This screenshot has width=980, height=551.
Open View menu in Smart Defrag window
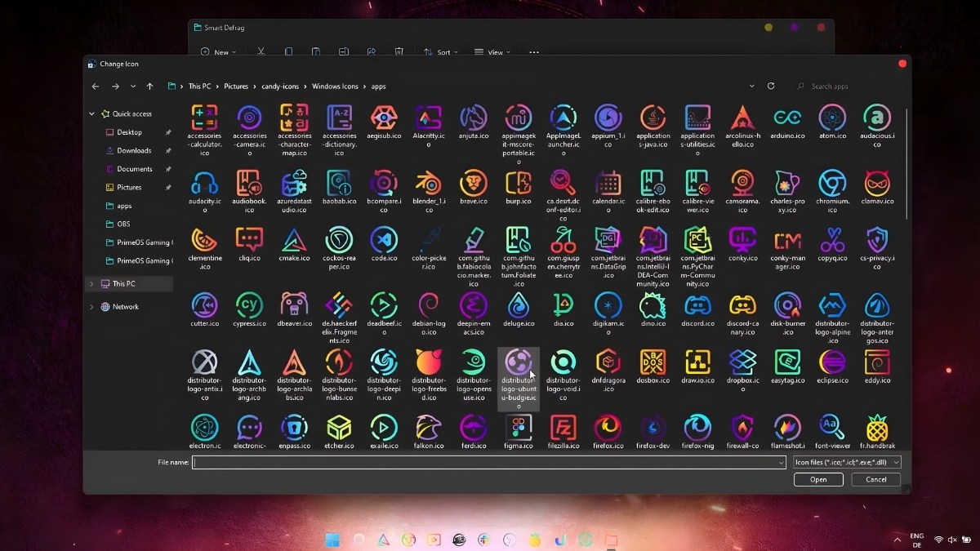[492, 52]
